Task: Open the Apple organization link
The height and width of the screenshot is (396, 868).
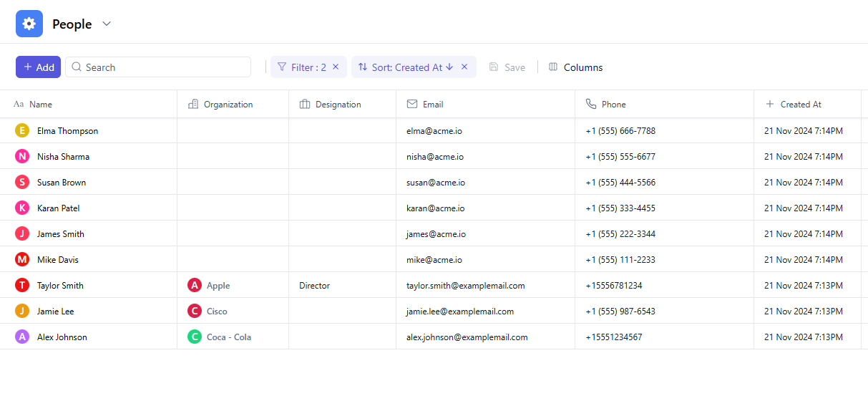Action: click(218, 286)
